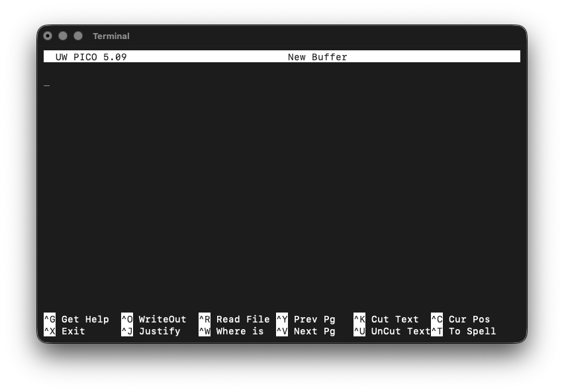This screenshot has width=564, height=392.
Task: Click the UW PICO 5.09 title text
Action: (91, 57)
